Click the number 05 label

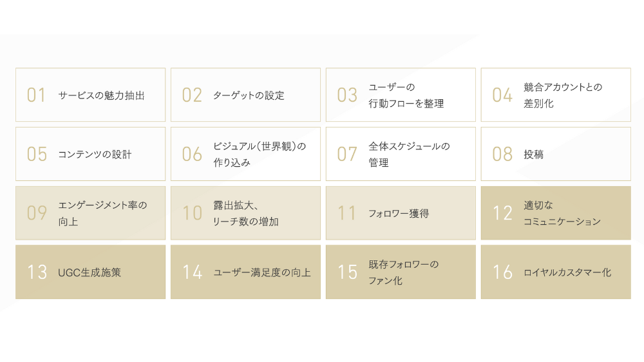(37, 155)
